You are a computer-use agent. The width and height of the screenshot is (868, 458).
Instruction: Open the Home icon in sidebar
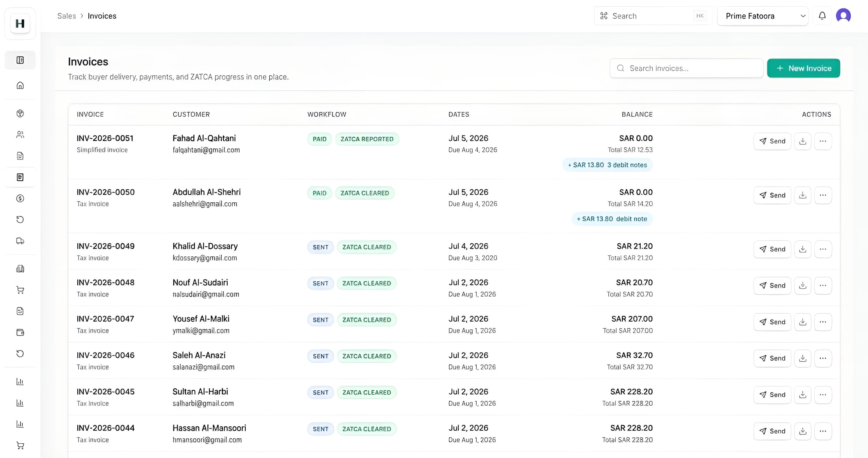[x=20, y=85]
